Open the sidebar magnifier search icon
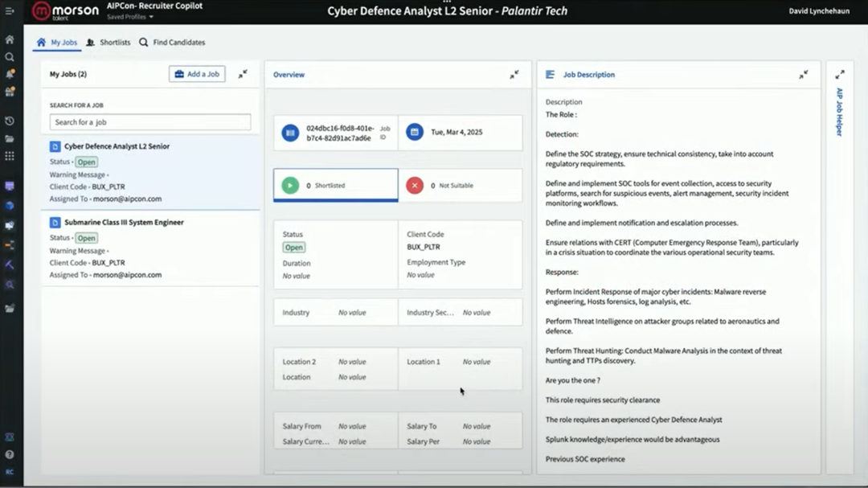 pos(10,57)
